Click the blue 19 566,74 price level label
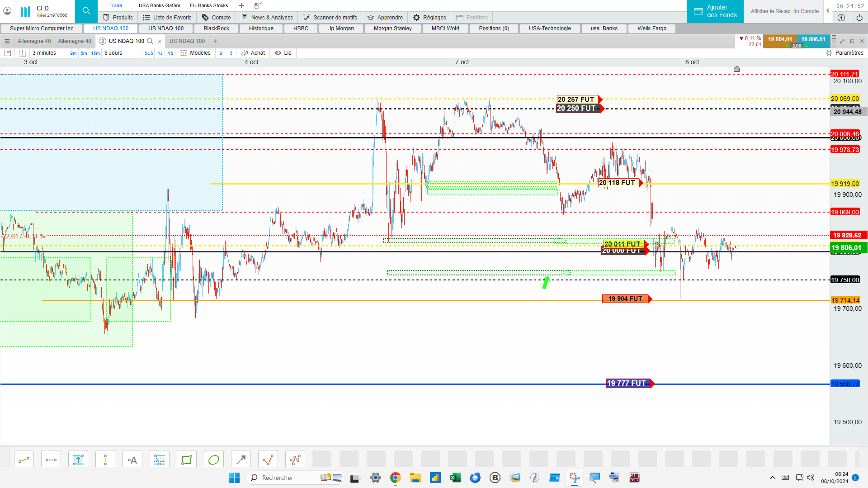 click(845, 384)
